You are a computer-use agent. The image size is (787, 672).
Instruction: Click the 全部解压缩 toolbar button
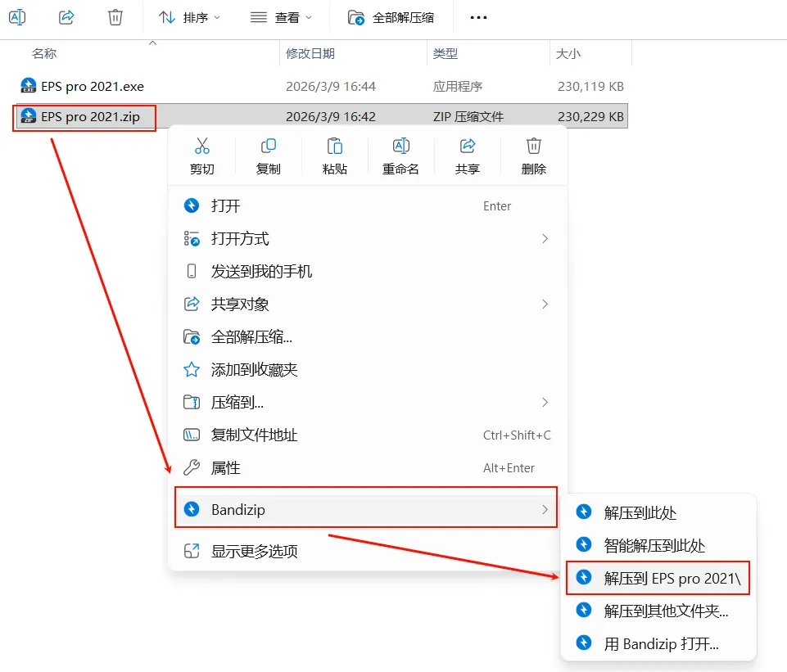click(x=391, y=17)
